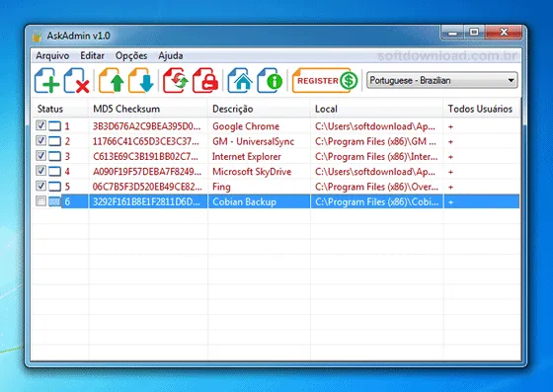Image resolution: width=553 pixels, height=392 pixels.
Task: Click the Remove File red X icon
Action: click(76, 81)
